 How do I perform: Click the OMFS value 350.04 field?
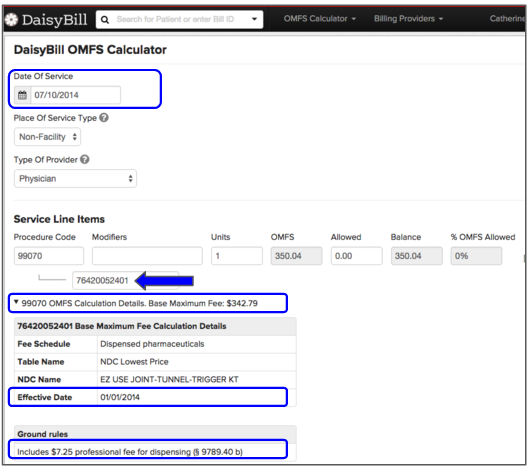(297, 256)
